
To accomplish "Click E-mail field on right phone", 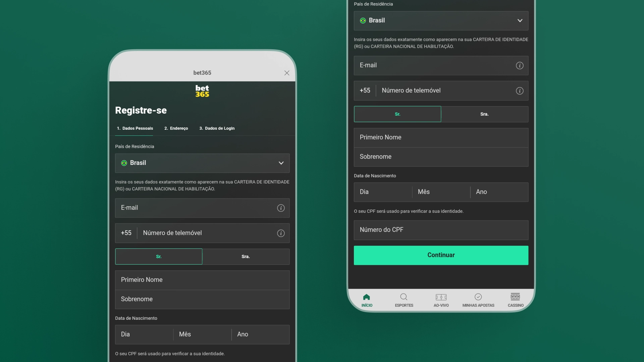I will [x=441, y=66].
